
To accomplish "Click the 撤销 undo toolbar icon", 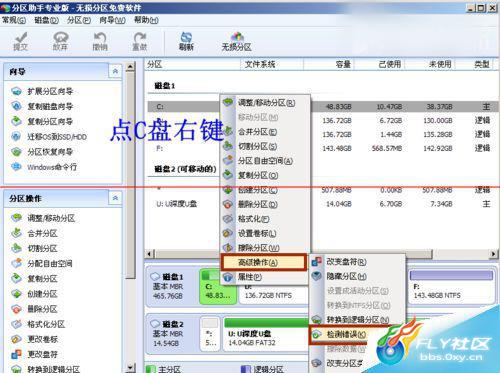I will point(100,41).
